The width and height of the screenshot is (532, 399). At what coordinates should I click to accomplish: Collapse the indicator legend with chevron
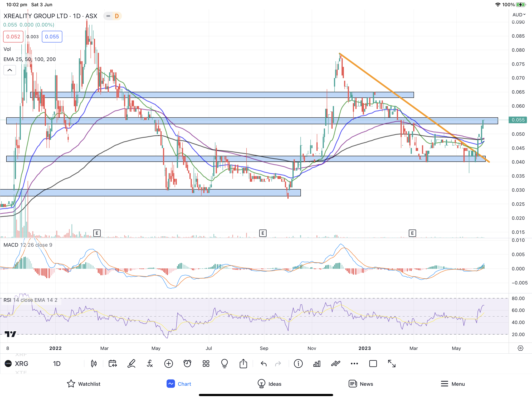tap(10, 70)
